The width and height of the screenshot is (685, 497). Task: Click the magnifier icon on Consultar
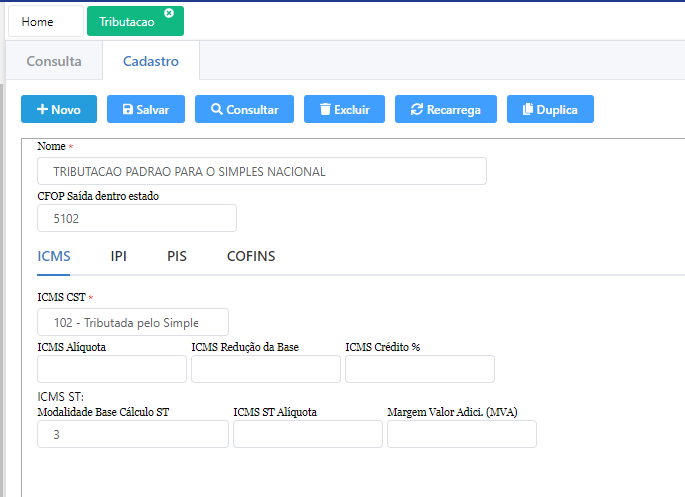pyautogui.click(x=216, y=109)
